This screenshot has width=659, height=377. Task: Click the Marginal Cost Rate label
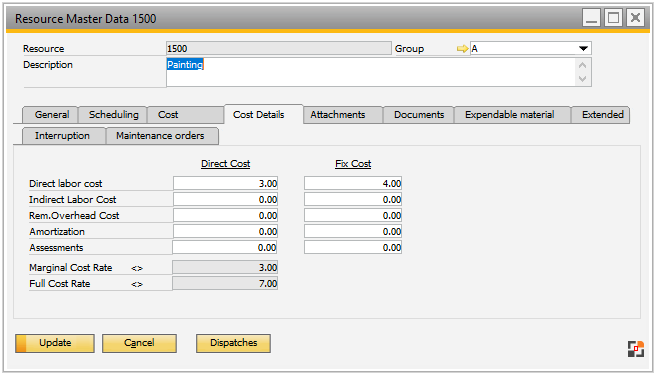click(71, 268)
